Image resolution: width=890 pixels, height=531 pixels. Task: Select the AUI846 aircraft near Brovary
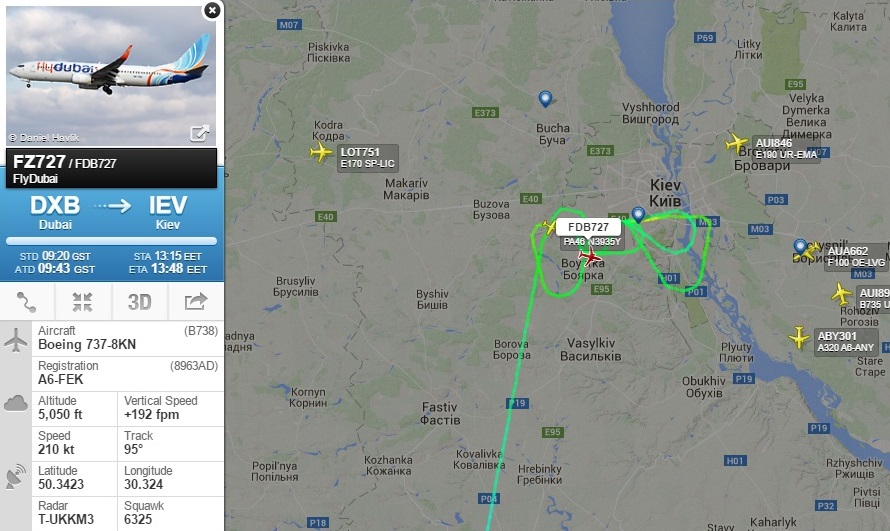(x=737, y=143)
